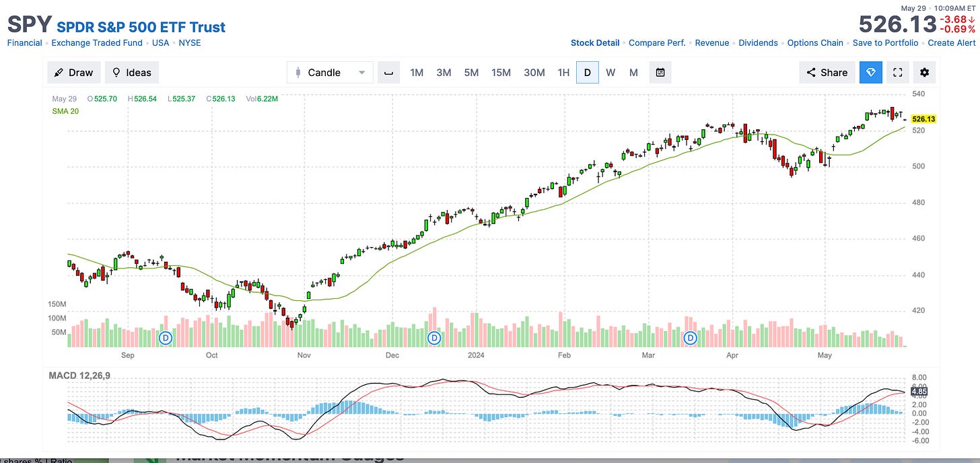Select the 1M interval
The image size is (980, 463).
tap(417, 73)
